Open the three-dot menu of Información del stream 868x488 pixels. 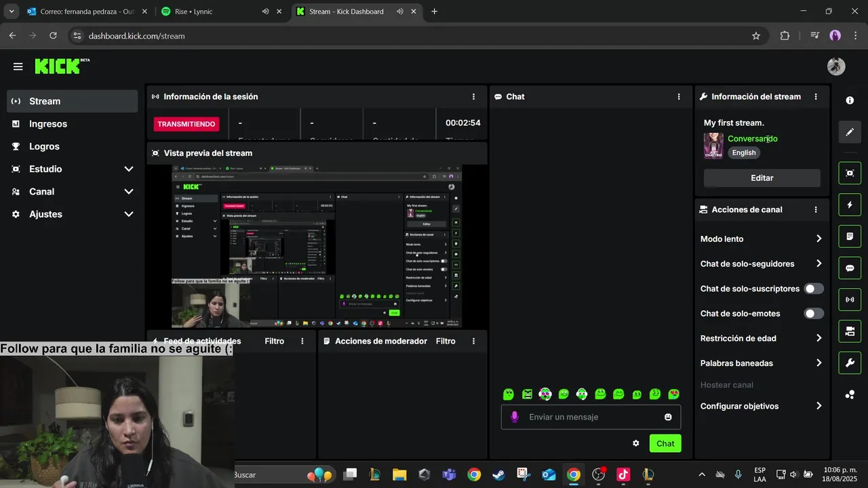tap(816, 97)
